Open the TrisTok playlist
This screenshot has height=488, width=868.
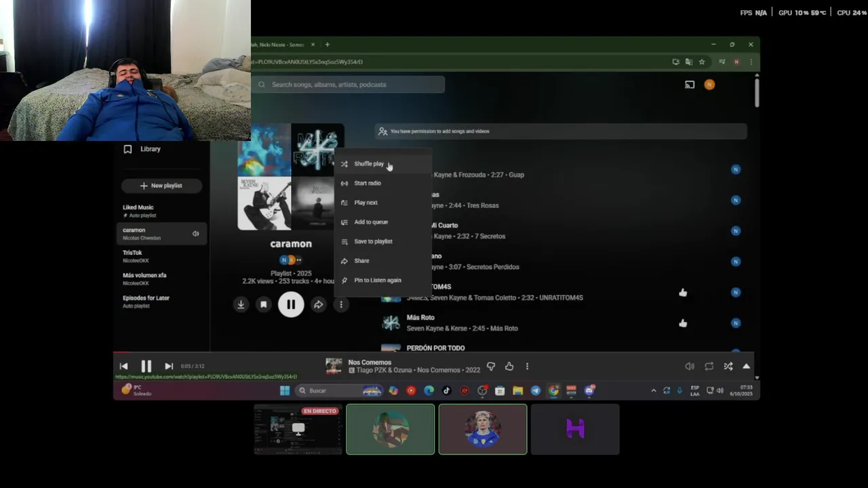161,256
